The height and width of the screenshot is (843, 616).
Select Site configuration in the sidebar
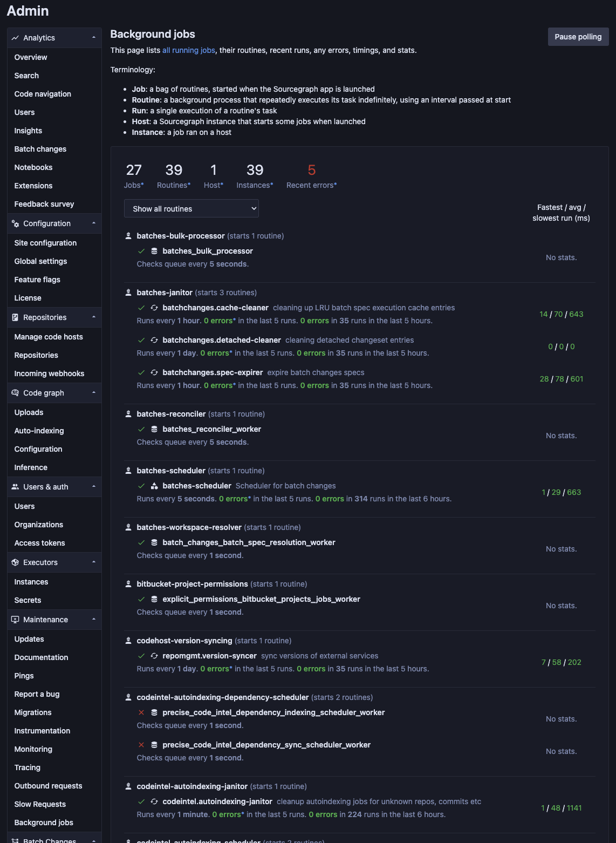(x=45, y=243)
